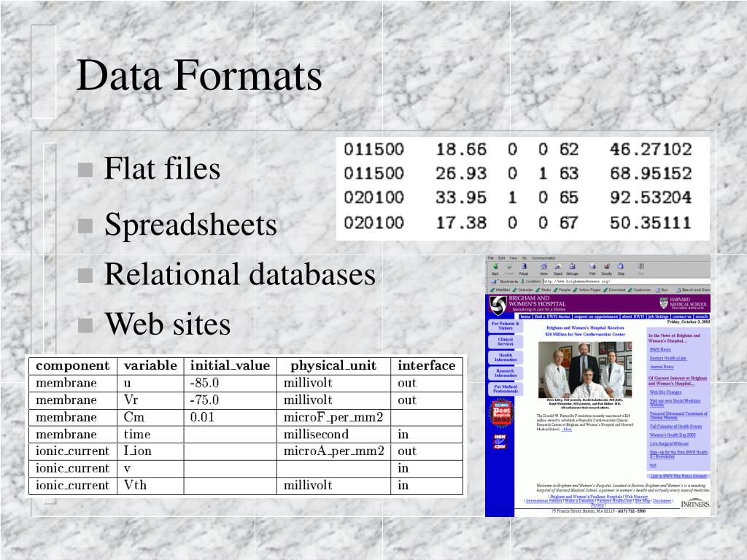Click the 'Data Formats' slide title

[x=199, y=75]
